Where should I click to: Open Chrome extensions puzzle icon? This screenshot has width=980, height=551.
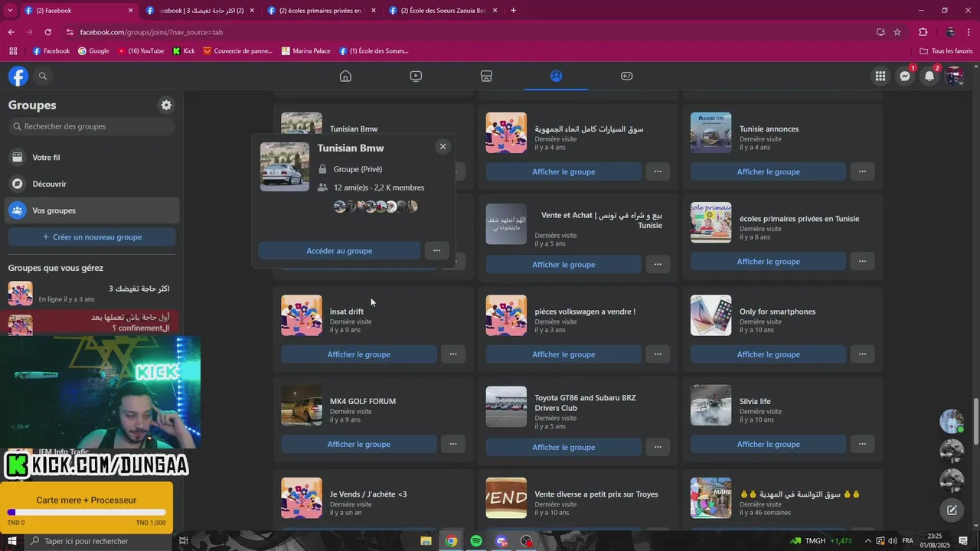923,32
